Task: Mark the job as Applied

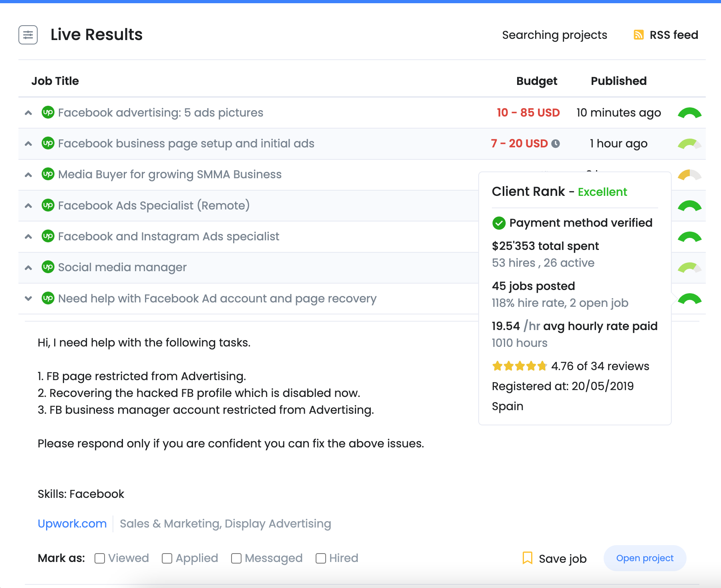Action: point(167,558)
